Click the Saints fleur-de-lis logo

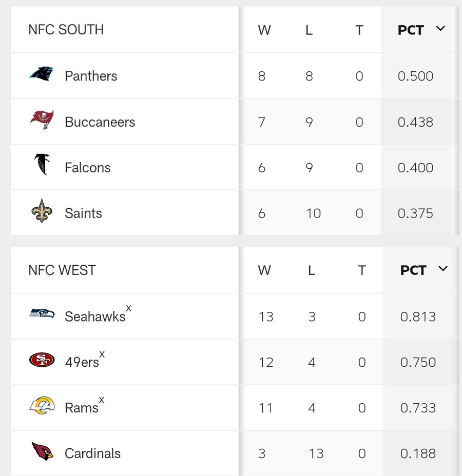point(42,212)
